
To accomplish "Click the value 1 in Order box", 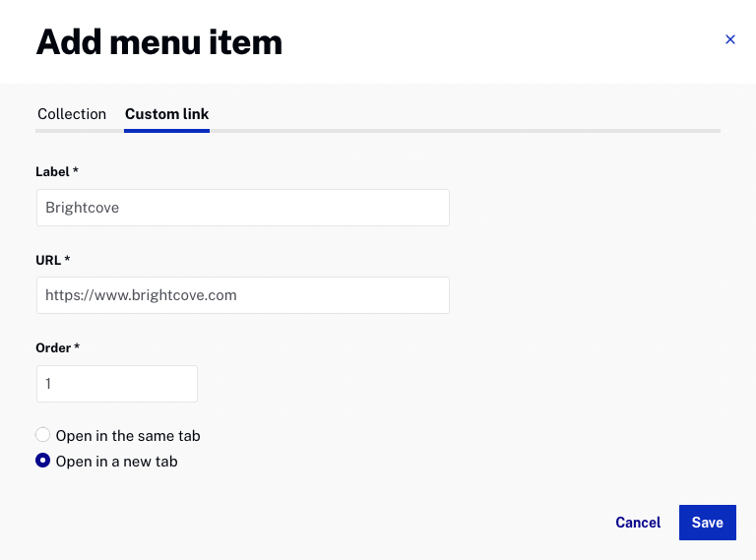I will click(x=48, y=384).
